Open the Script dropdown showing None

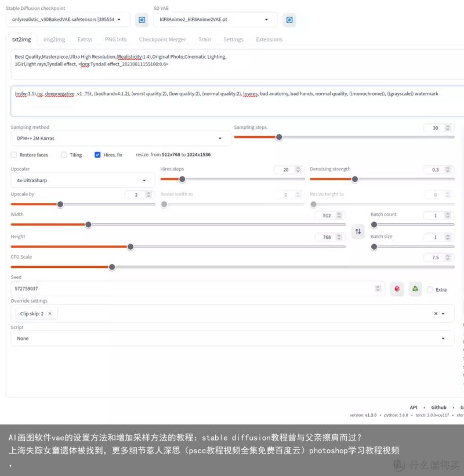233,338
